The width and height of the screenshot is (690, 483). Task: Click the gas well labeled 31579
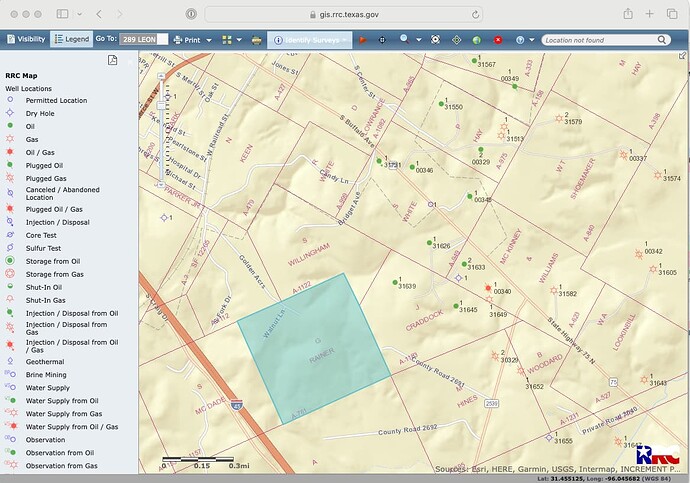[559, 118]
